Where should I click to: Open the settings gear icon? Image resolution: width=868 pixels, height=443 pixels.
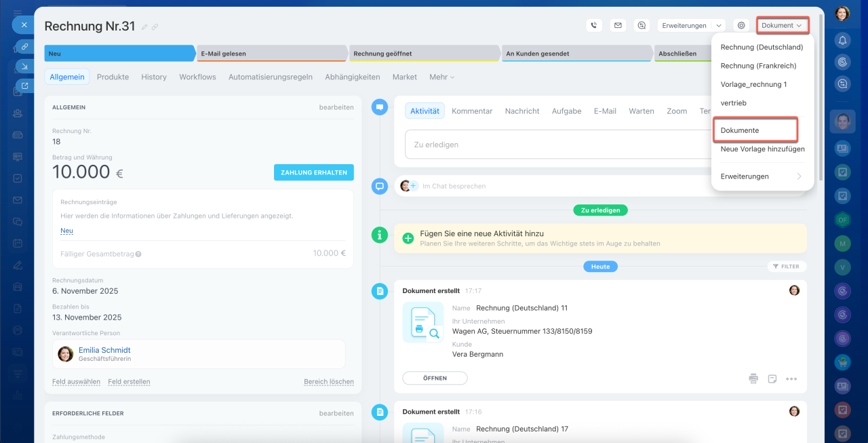[741, 26]
